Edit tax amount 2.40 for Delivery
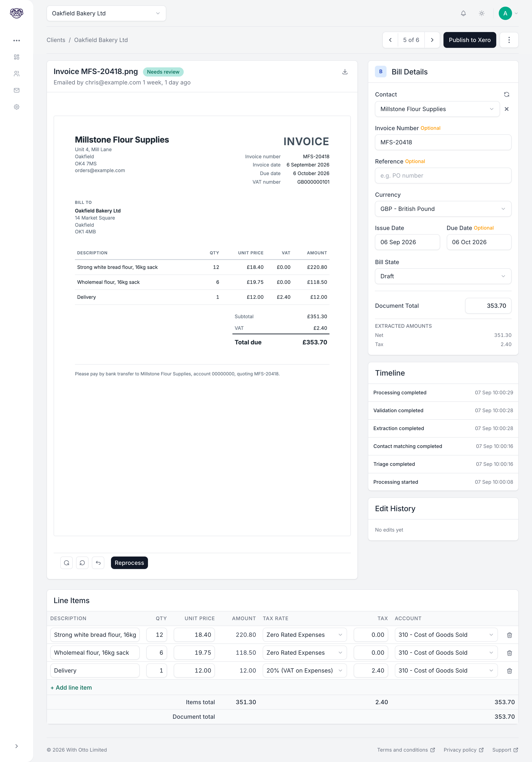The image size is (532, 762). [x=371, y=671]
